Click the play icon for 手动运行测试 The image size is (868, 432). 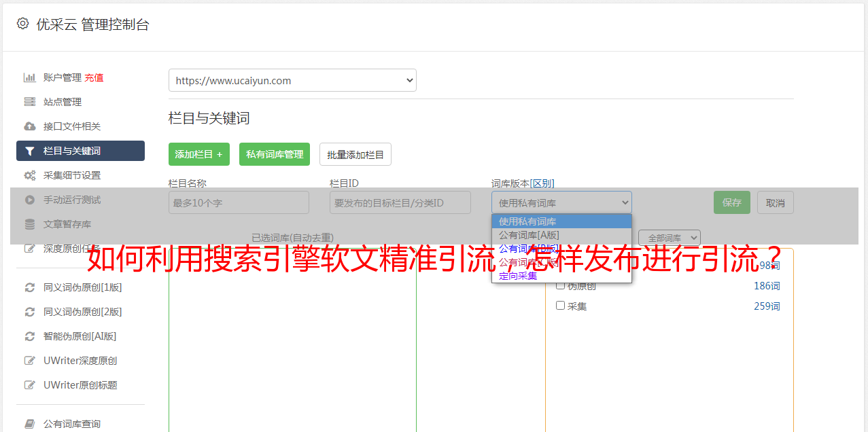click(30, 200)
